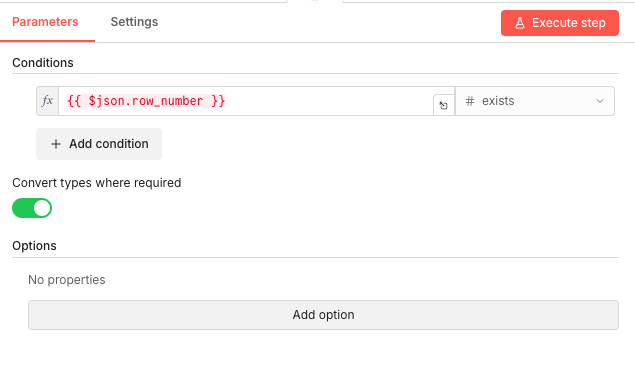The image size is (635, 380).
Task: Click the fx expression toggle icon
Action: point(47,100)
